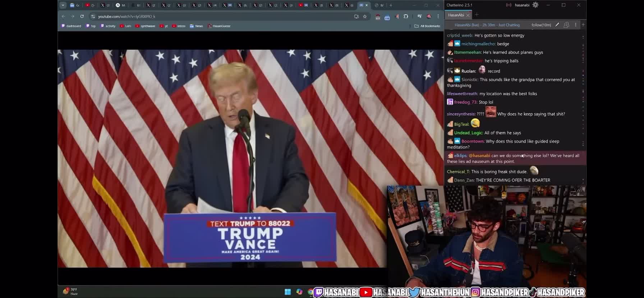Open the split options three-dot menu

tap(575, 25)
